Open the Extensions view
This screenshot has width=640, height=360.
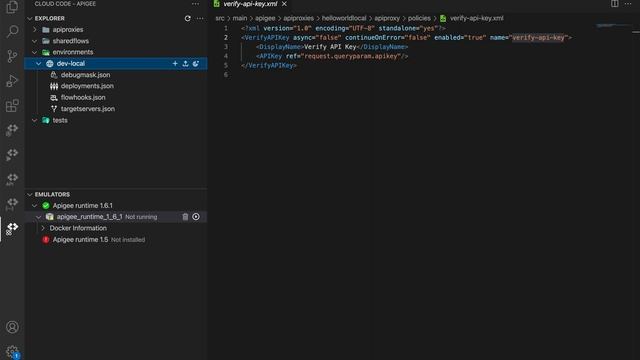[x=12, y=106]
